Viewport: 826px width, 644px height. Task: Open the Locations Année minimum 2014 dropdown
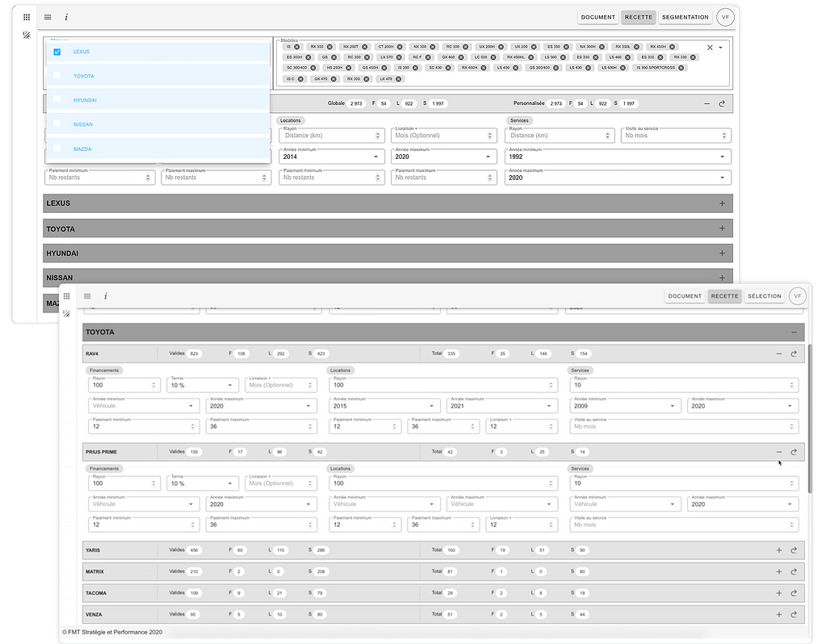click(x=332, y=157)
